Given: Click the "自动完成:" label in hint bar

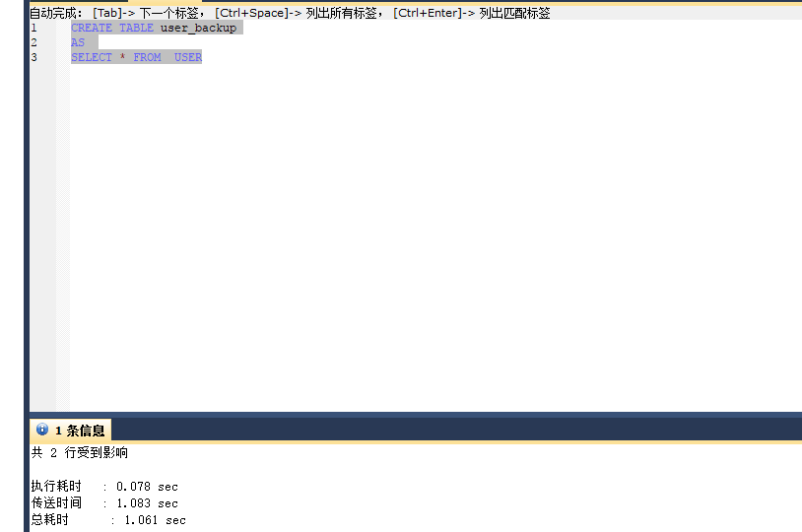Looking at the screenshot, I should [56, 13].
